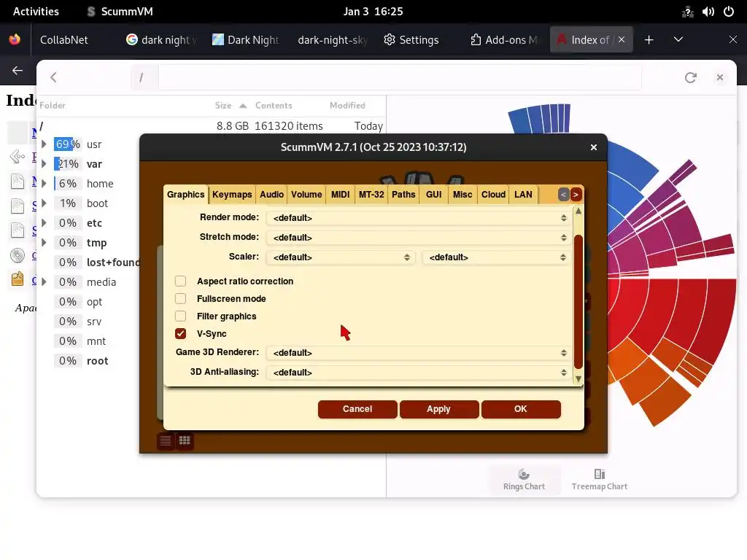Viewport: 747px width, 560px height.
Task: Open the first Scaler dropdown
Action: 340,257
